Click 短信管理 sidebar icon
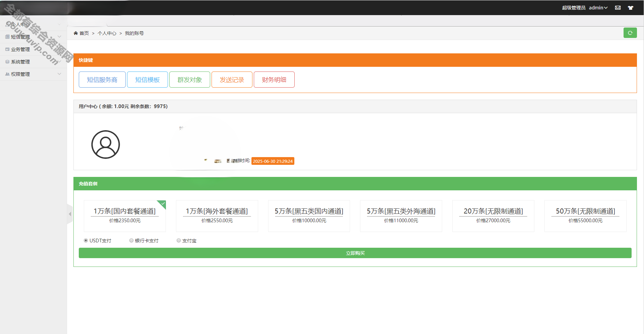The height and width of the screenshot is (334, 644). coord(7,37)
